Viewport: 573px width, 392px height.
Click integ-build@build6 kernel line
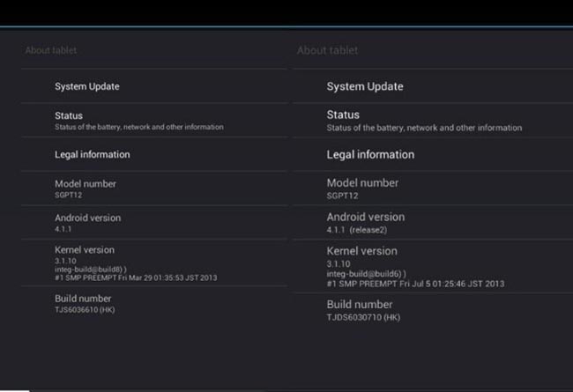(366, 274)
